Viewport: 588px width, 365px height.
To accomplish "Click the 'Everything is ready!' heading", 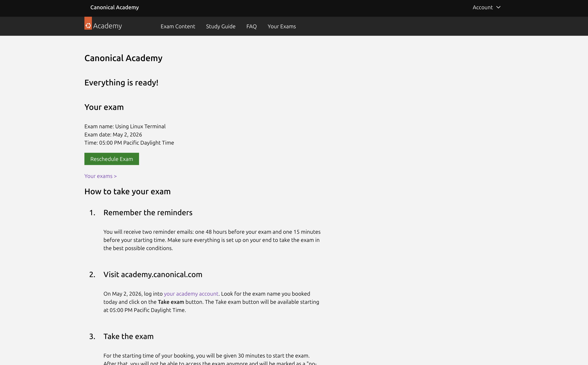I will coord(121,82).
